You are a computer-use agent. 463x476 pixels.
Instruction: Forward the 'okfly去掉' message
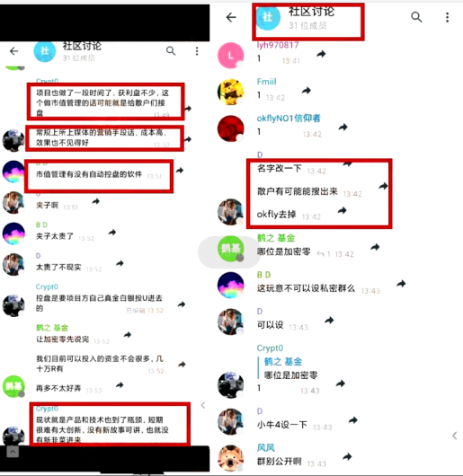point(343,210)
